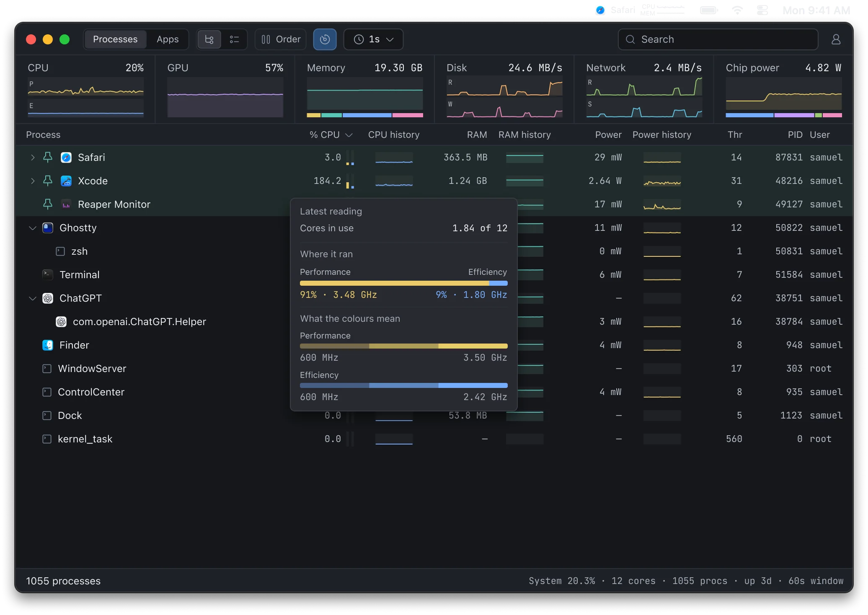The height and width of the screenshot is (615, 868).
Task: Open the 1s refresh interval dropdown
Action: (374, 39)
